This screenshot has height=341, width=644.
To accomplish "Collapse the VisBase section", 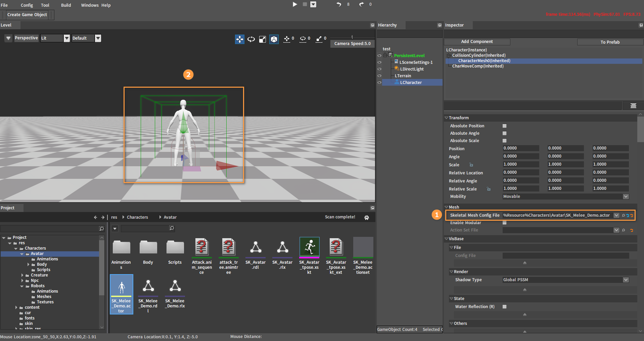I will (x=447, y=239).
